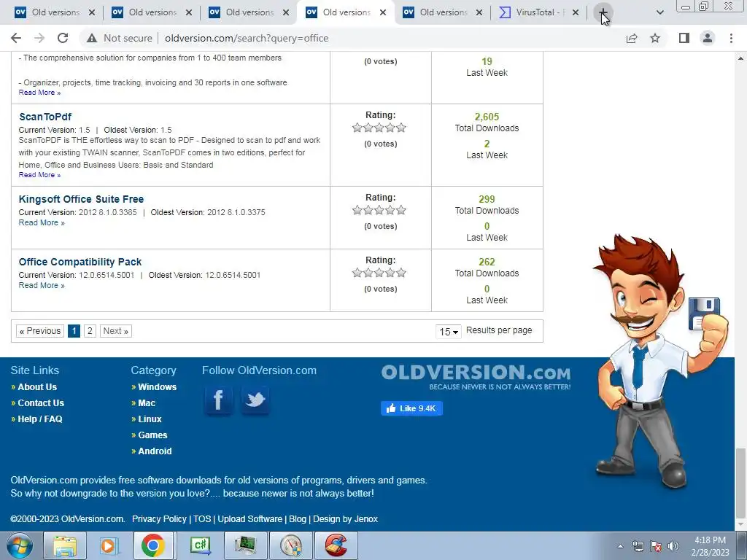Browse the Windows category
Image resolution: width=747 pixels, height=560 pixels.
coord(158,387)
